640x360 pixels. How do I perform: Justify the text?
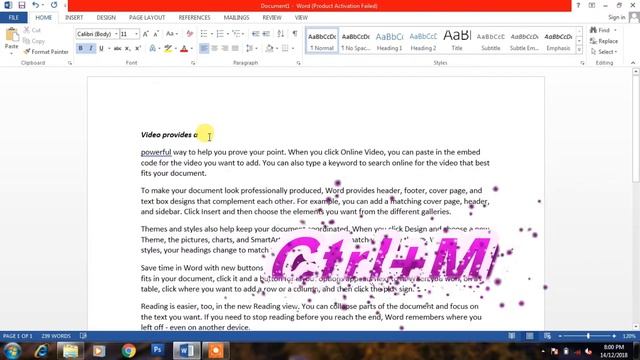(x=235, y=49)
